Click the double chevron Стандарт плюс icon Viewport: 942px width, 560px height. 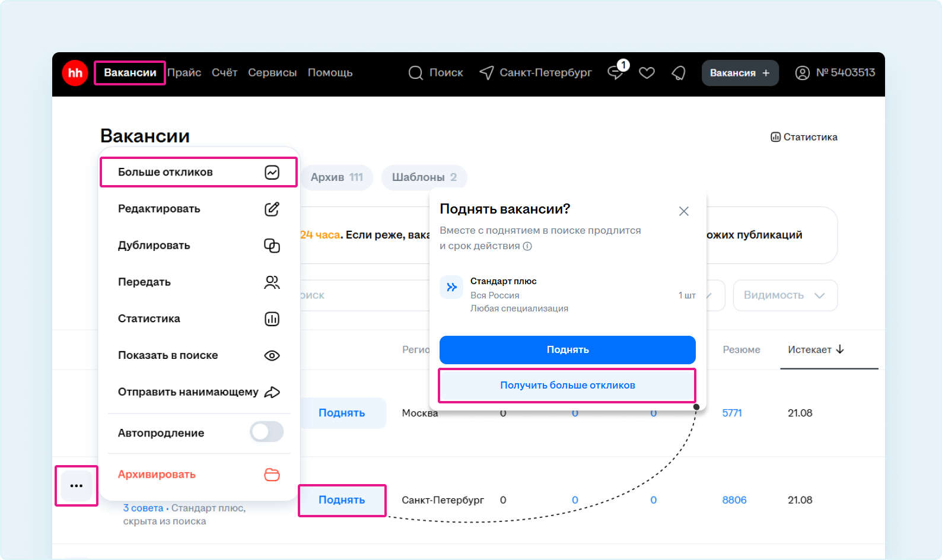(451, 287)
